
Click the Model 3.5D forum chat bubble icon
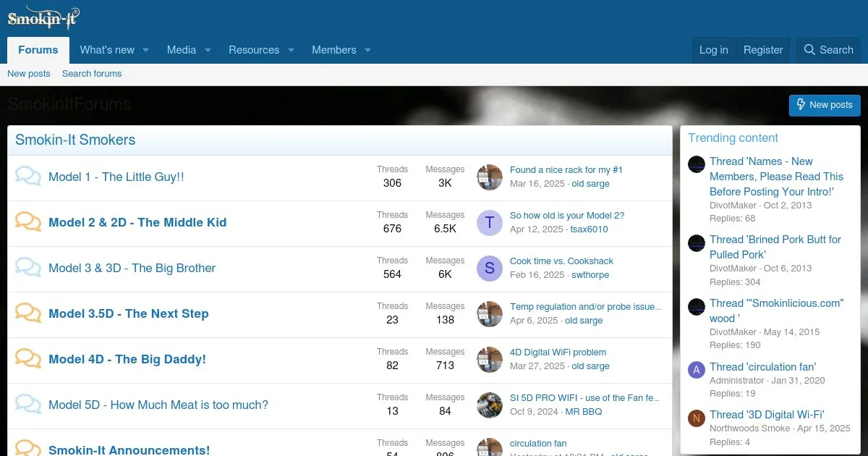point(28,313)
